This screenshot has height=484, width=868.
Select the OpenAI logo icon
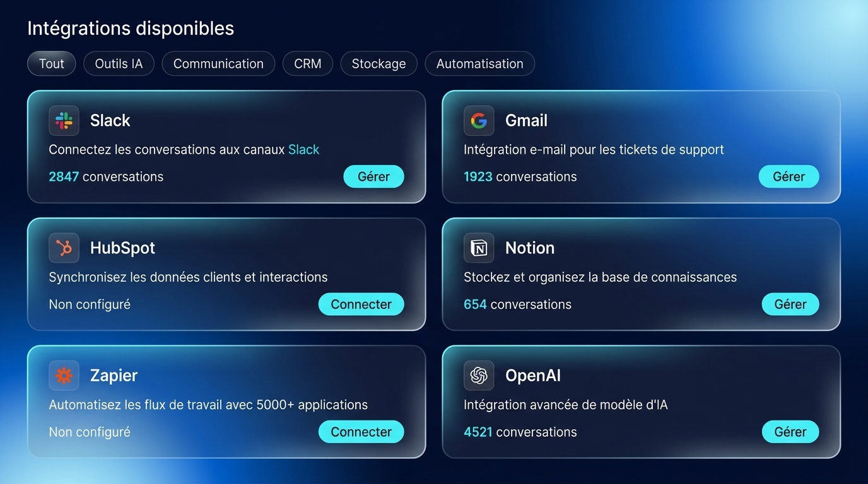pos(479,376)
